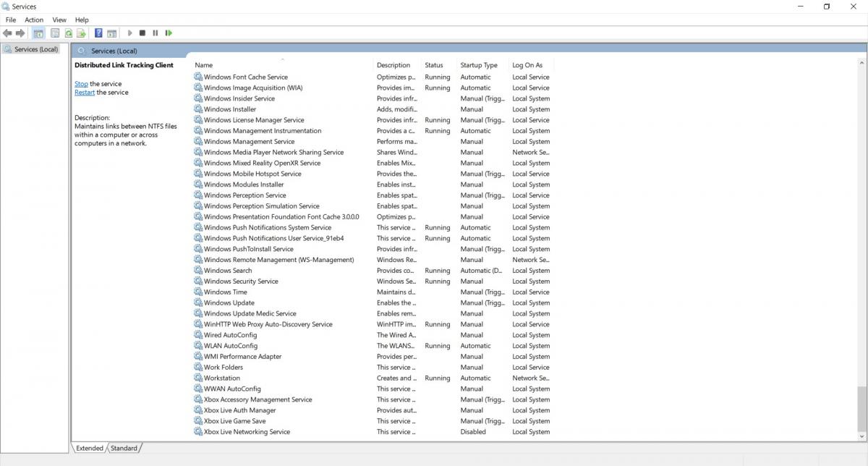This screenshot has width=868, height=466.
Task: Click the Stop Service square icon
Action: pyautogui.click(x=142, y=33)
